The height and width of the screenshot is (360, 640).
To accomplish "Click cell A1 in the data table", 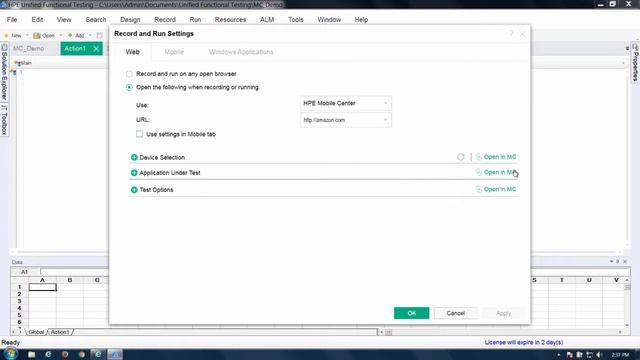I will [42, 287].
